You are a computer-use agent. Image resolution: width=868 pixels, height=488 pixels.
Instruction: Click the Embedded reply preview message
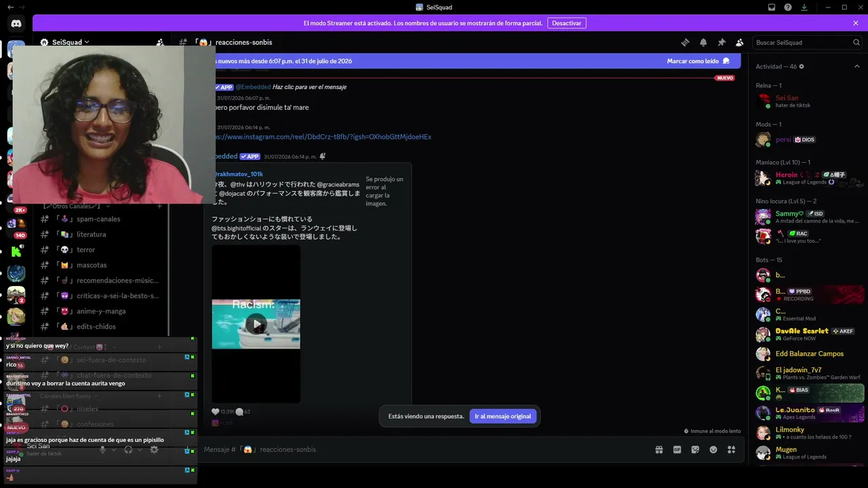coord(309,87)
